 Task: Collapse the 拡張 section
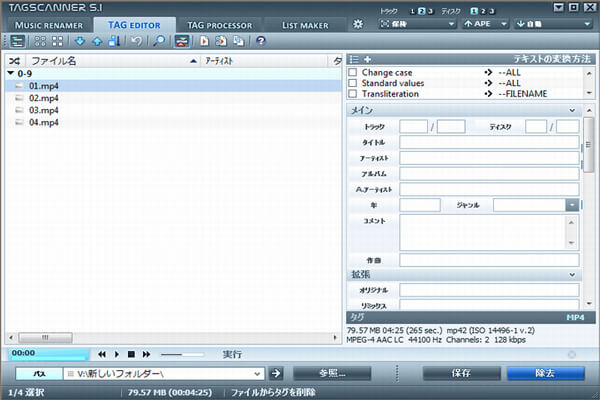pos(572,274)
